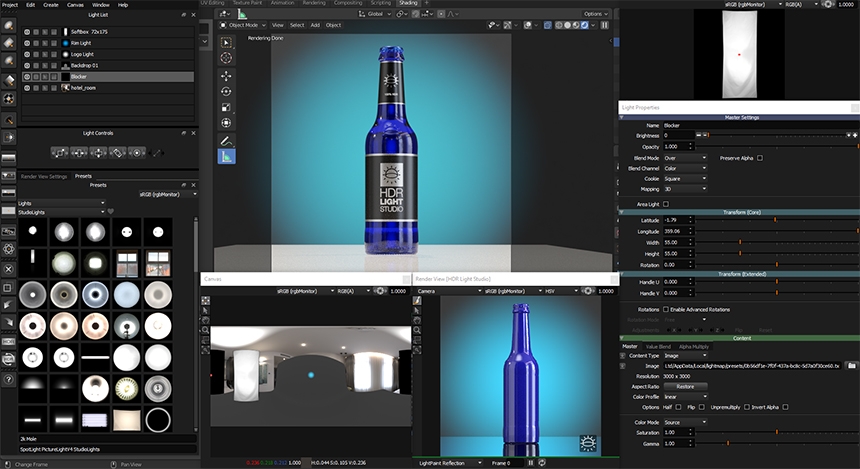Open the StudioLights preset category dropdown
This screenshot has height=469, width=860.
(x=61, y=212)
